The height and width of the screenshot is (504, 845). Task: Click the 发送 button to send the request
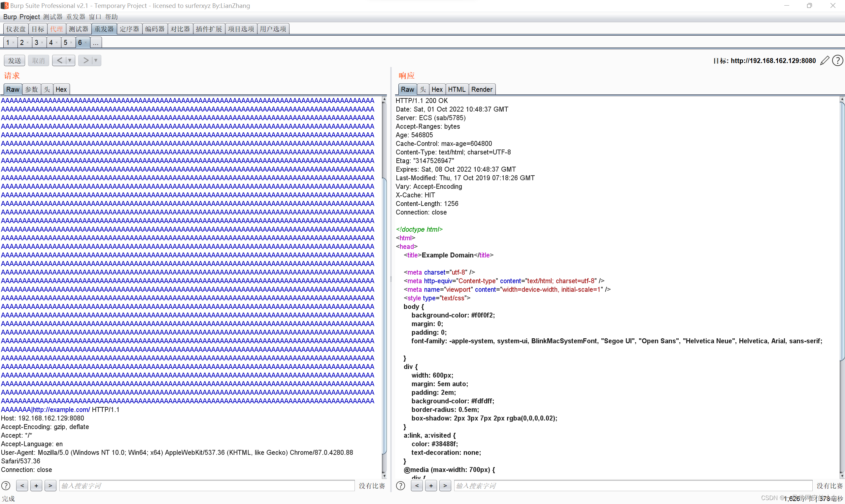click(14, 60)
